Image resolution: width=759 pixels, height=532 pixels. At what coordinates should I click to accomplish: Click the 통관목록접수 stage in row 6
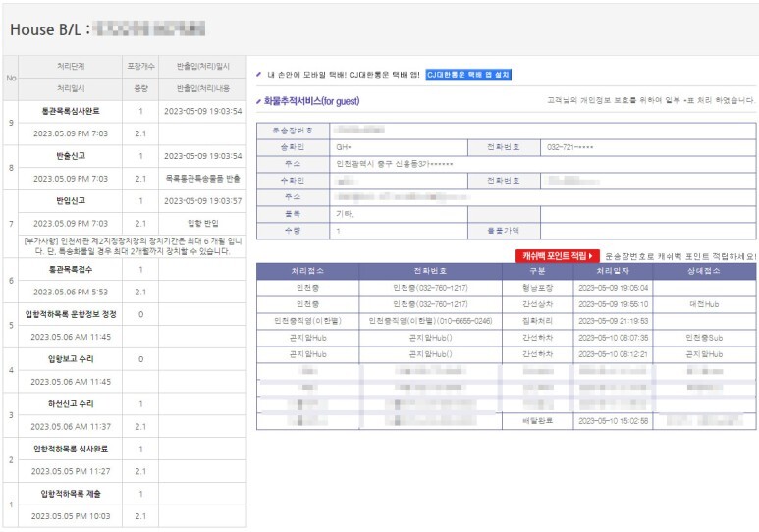pos(71,269)
